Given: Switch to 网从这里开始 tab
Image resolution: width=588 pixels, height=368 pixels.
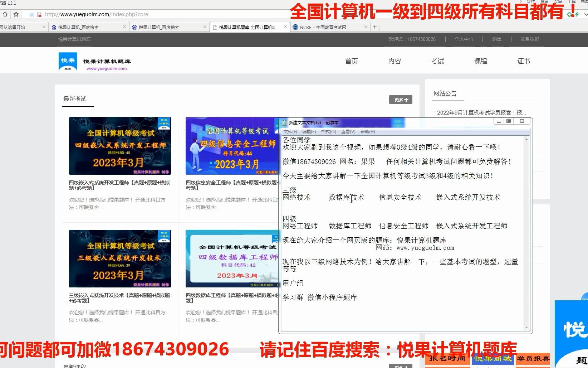Looking at the screenshot, I should [23, 27].
